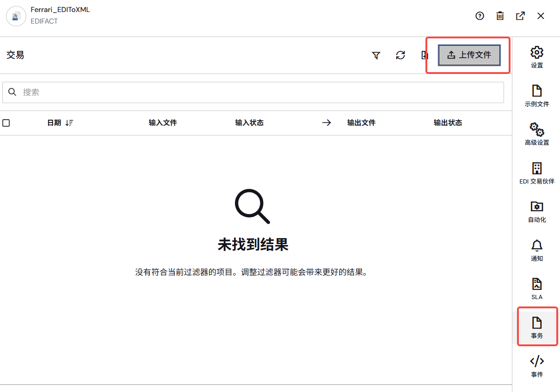The width and height of the screenshot is (560, 392).
Task: Click the 输出文件 column header
Action: click(361, 123)
